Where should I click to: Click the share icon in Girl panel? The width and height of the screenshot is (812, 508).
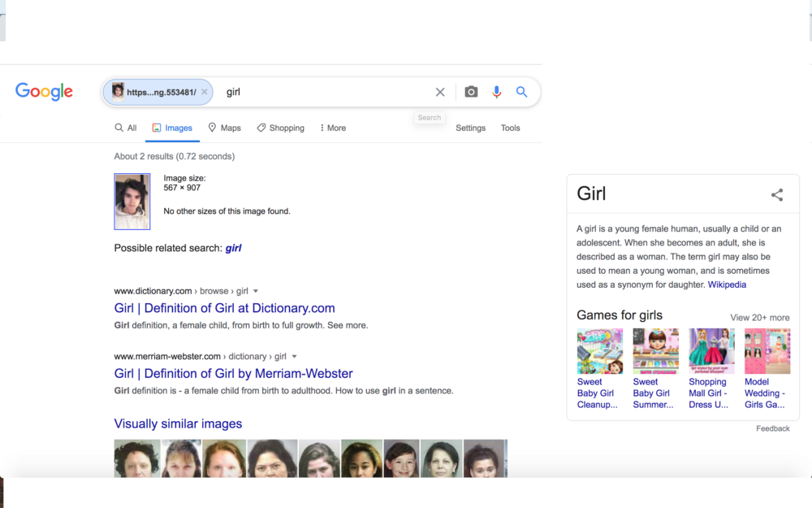coord(777,195)
